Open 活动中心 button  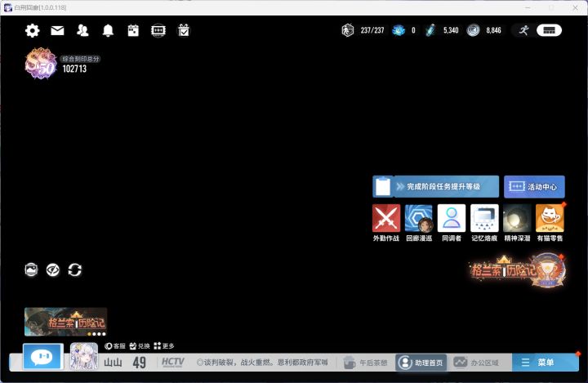pyautogui.click(x=534, y=186)
